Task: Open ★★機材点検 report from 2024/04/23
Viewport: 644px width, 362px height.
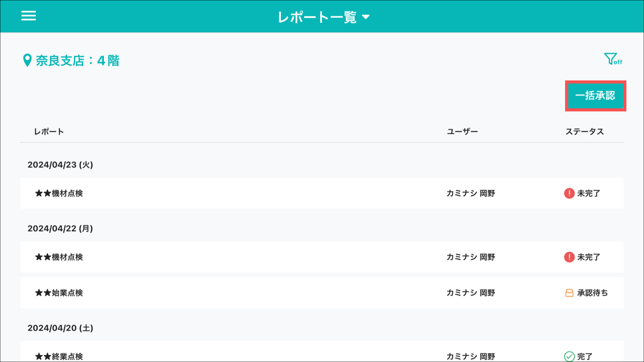Action: [59, 193]
